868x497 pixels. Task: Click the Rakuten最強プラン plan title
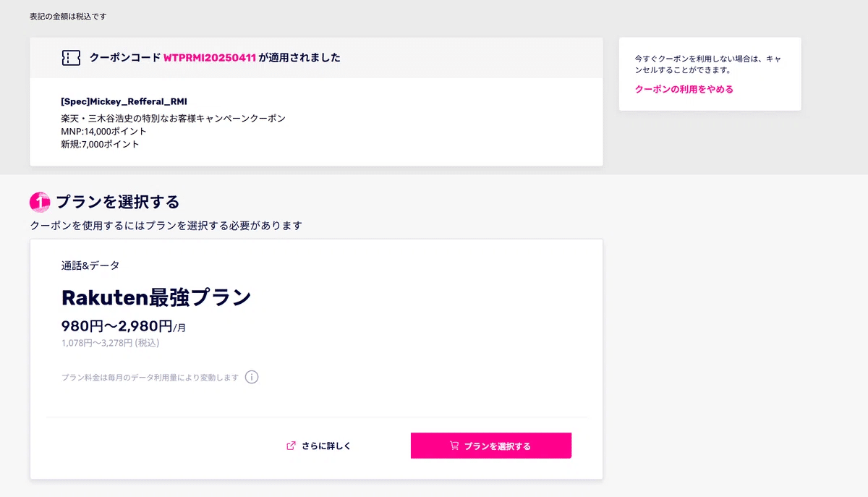point(156,297)
